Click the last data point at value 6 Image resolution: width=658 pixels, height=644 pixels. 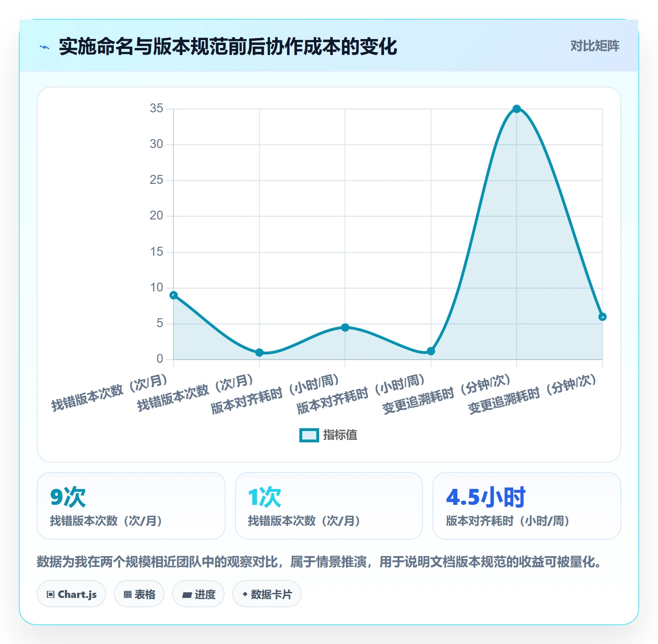coord(602,317)
